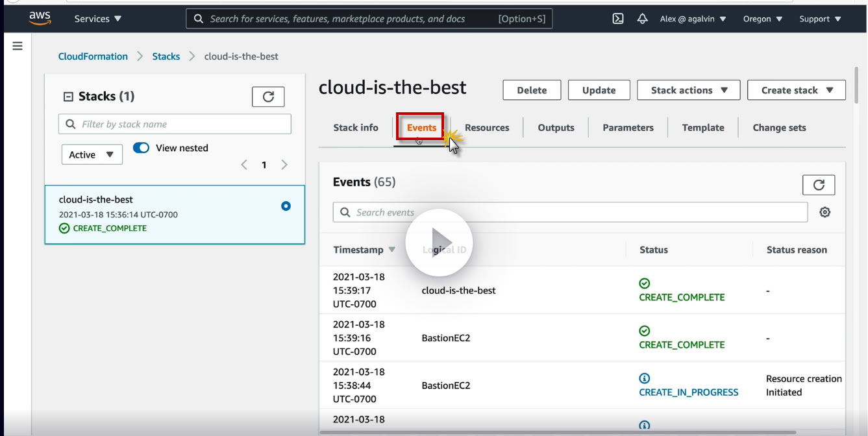Open the CloudFormation breadcrumb link
The width and height of the screenshot is (868, 436).
pyautogui.click(x=93, y=56)
